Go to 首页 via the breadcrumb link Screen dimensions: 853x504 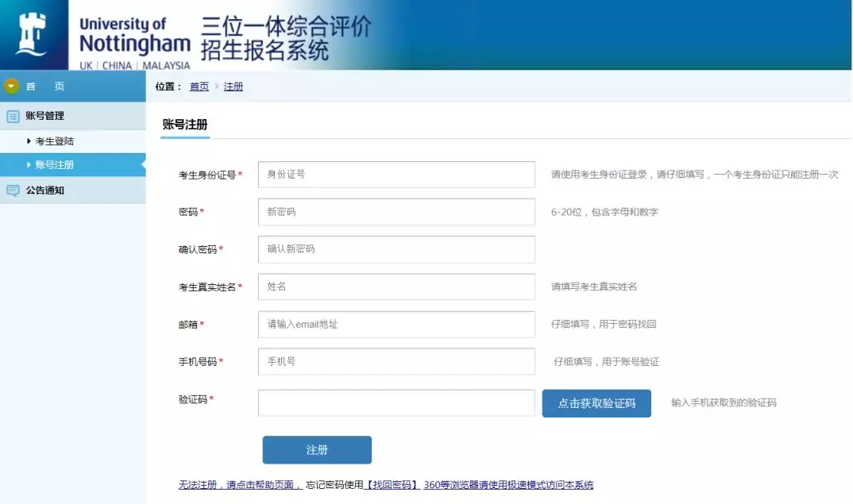point(199,87)
